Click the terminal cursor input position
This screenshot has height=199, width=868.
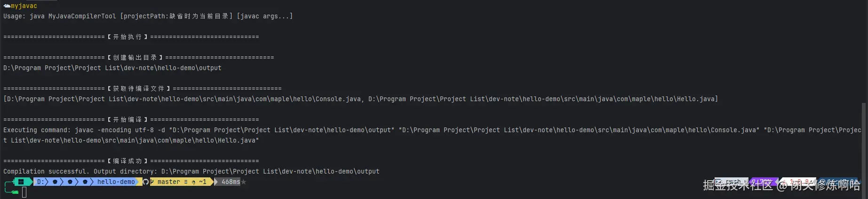coord(24,192)
